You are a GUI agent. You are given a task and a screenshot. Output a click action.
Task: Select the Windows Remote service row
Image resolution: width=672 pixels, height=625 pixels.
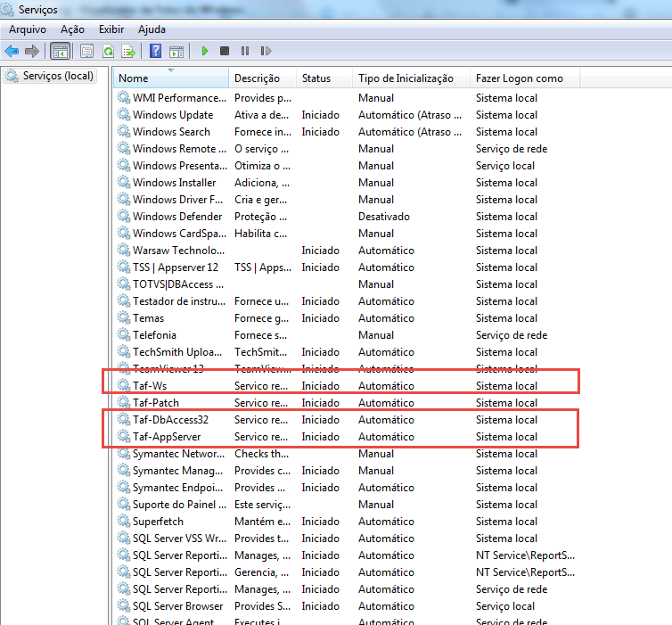pyautogui.click(x=347, y=149)
